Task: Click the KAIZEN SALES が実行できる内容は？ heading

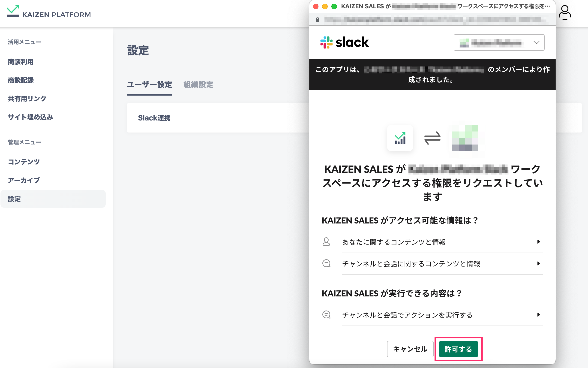Action: click(x=392, y=293)
